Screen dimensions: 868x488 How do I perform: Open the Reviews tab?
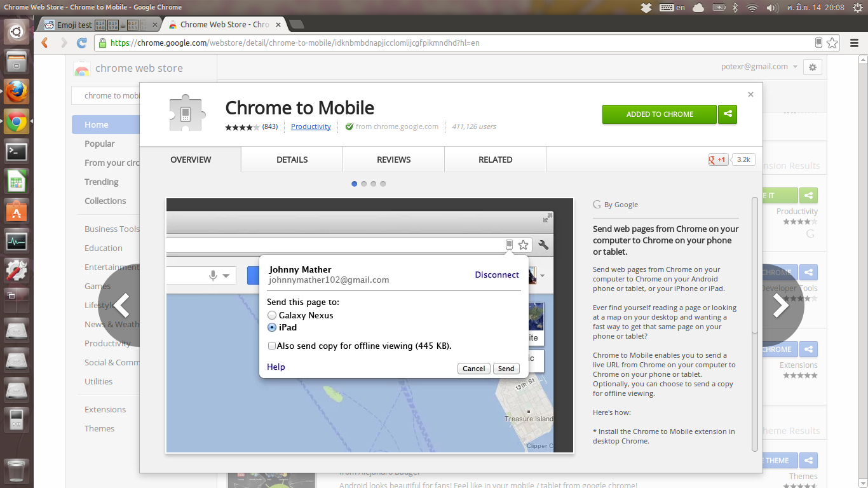point(394,159)
